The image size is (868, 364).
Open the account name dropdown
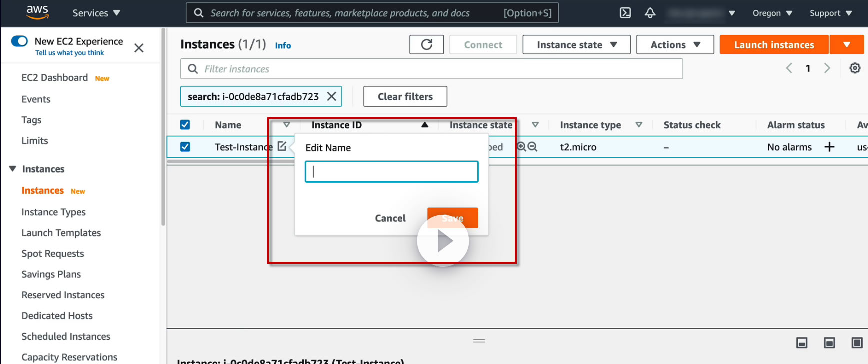coord(702,13)
